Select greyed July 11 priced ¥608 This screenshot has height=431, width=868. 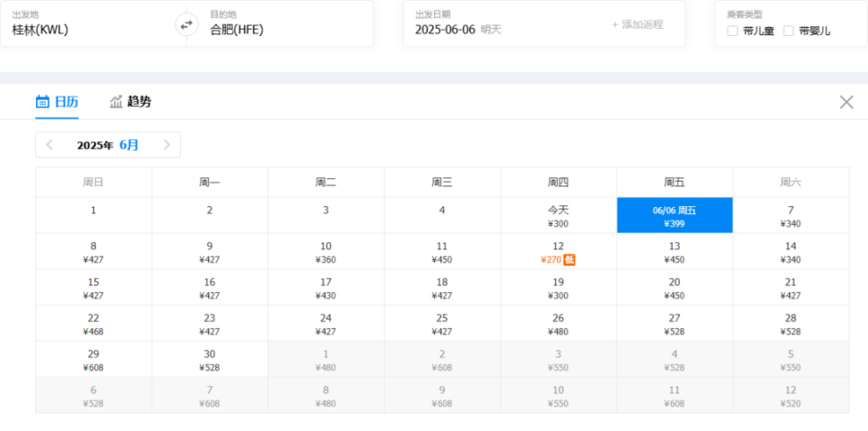[675, 396]
